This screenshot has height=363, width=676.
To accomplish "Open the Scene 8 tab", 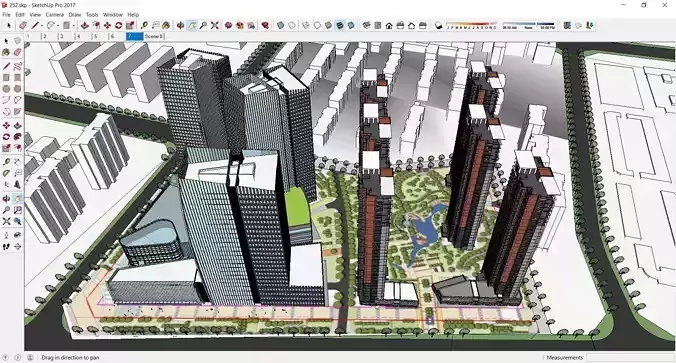I will [x=154, y=37].
